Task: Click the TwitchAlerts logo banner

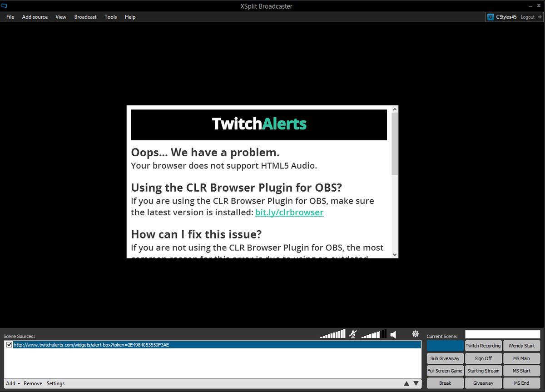Action: click(259, 124)
